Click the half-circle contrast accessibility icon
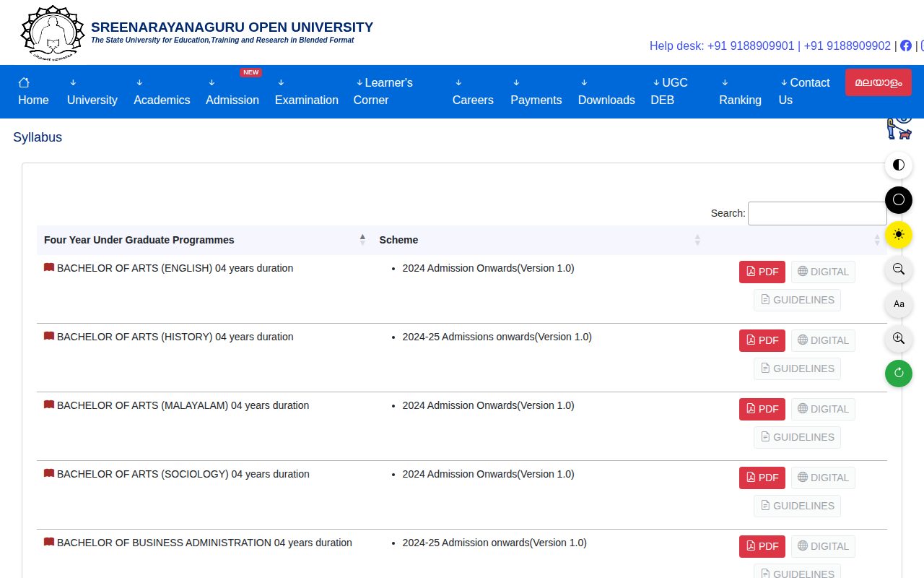This screenshot has height=578, width=924. (x=899, y=165)
